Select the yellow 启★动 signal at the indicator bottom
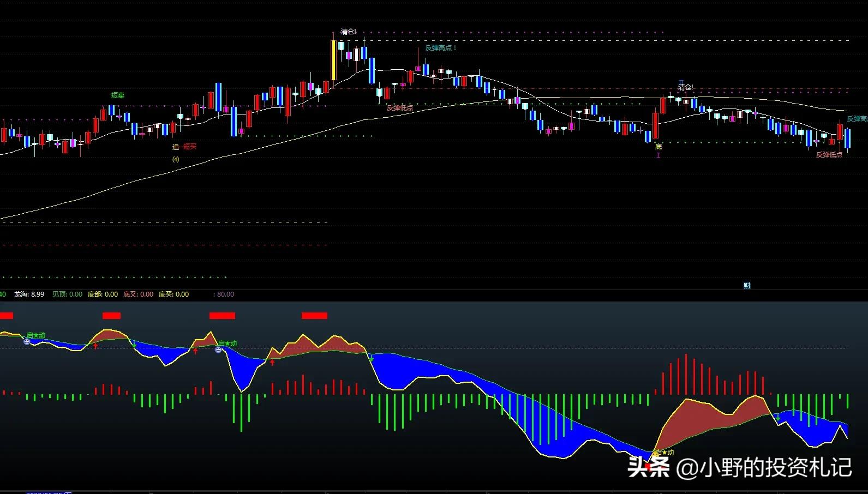The height and width of the screenshot is (494, 868). coord(663,453)
